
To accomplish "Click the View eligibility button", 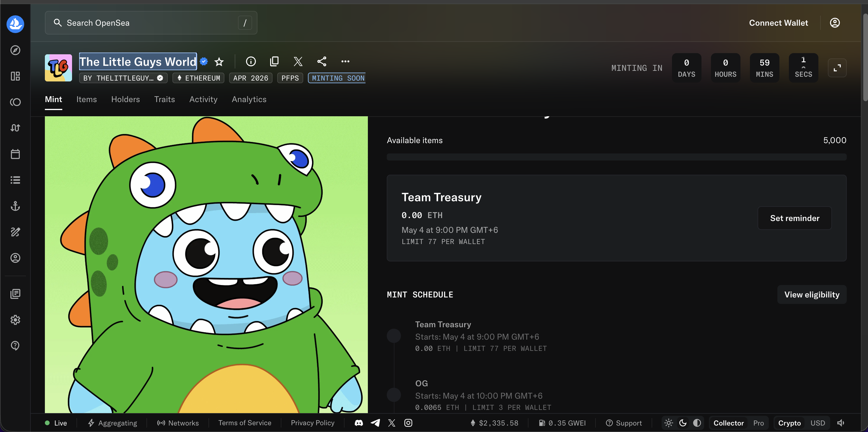I will coord(812,294).
